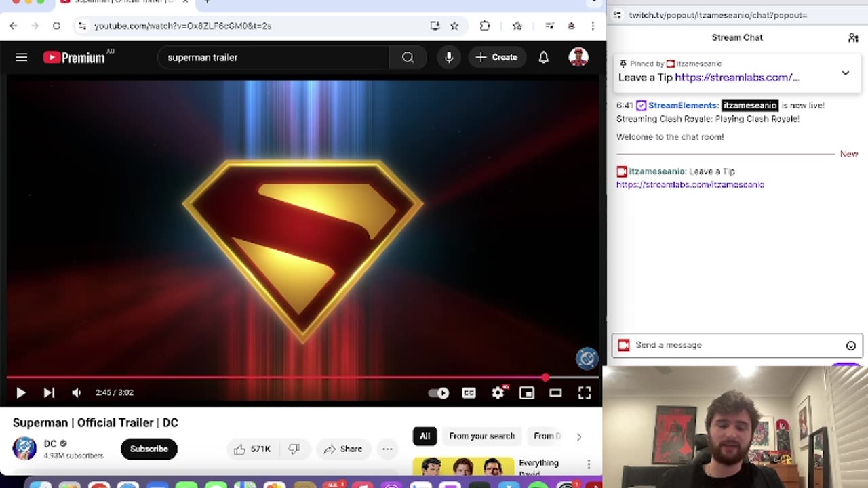Click itzameseanio username in chat message
The width and height of the screenshot is (868, 488).
pos(657,171)
